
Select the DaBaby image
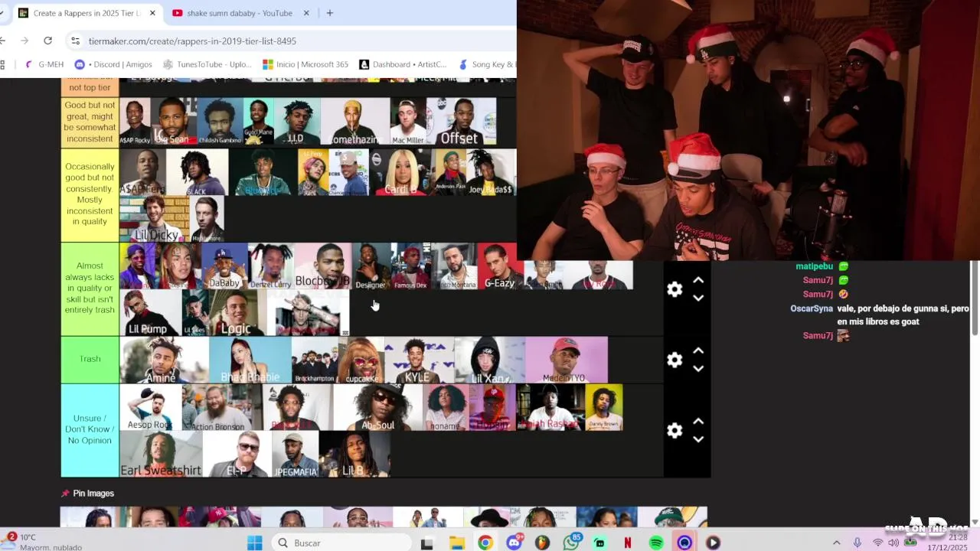224,266
